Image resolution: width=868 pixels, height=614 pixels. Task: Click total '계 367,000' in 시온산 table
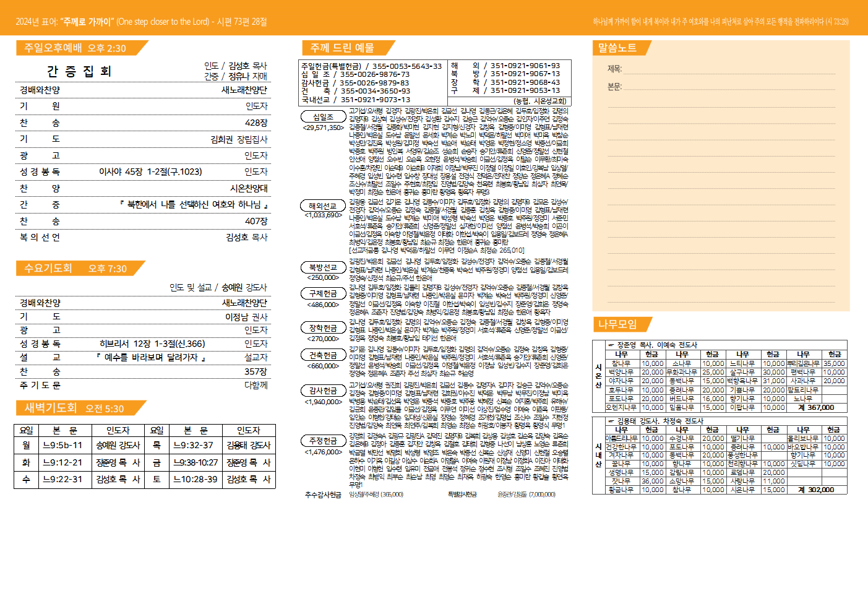(x=816, y=407)
